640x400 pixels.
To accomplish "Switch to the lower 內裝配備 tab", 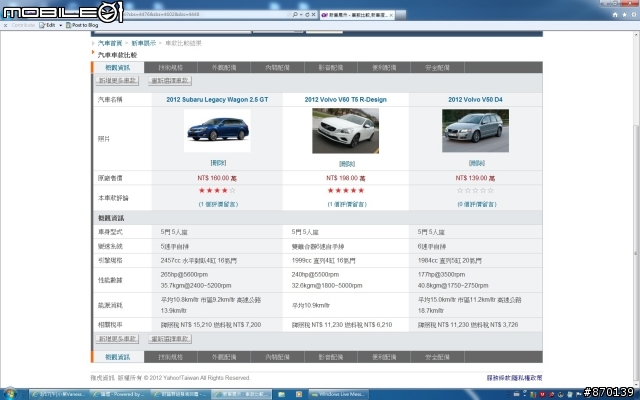I will (277, 357).
